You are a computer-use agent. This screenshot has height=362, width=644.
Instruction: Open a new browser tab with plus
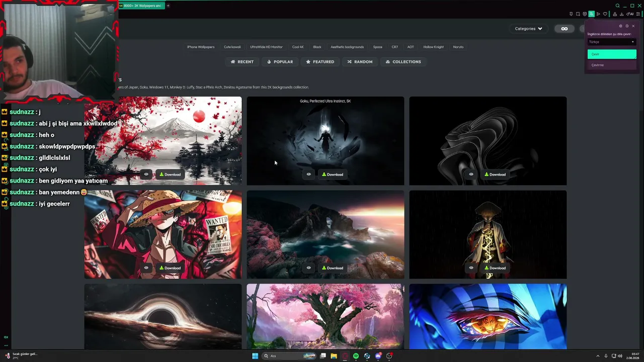point(168,6)
